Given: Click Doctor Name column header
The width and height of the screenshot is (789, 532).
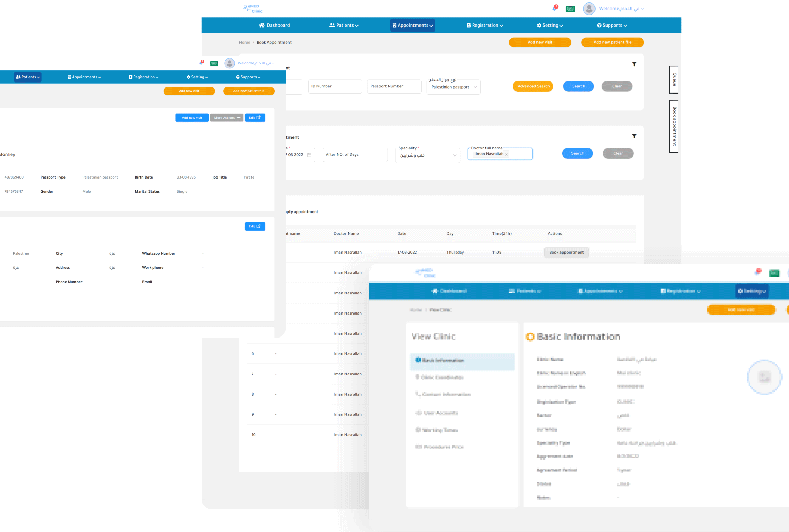Looking at the screenshot, I should coord(346,234).
